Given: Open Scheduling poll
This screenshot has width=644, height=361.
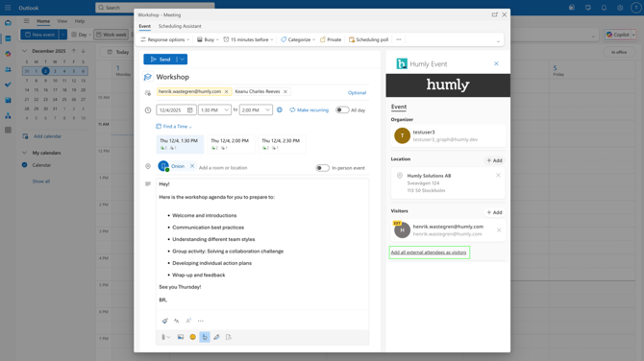Looking at the screenshot, I should (x=368, y=39).
